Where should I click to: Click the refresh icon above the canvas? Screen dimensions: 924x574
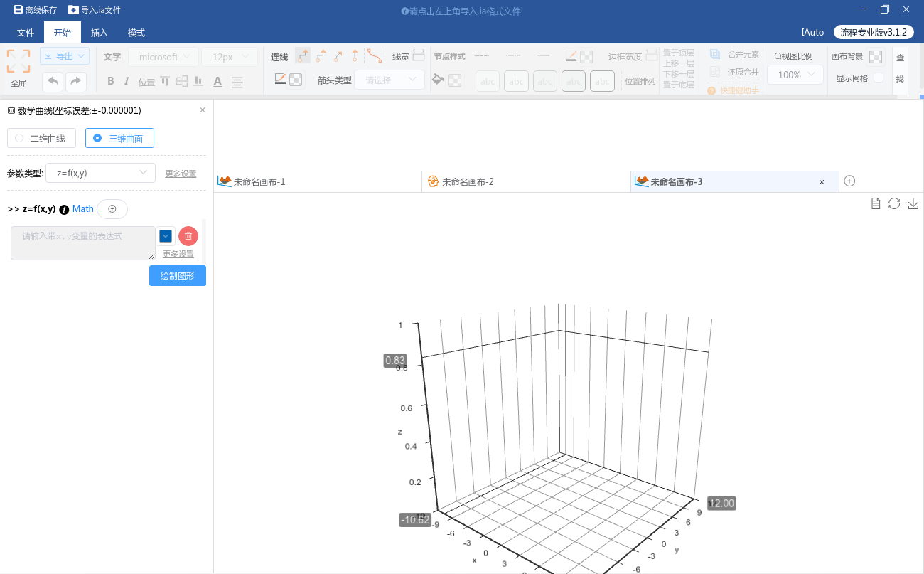[894, 203]
